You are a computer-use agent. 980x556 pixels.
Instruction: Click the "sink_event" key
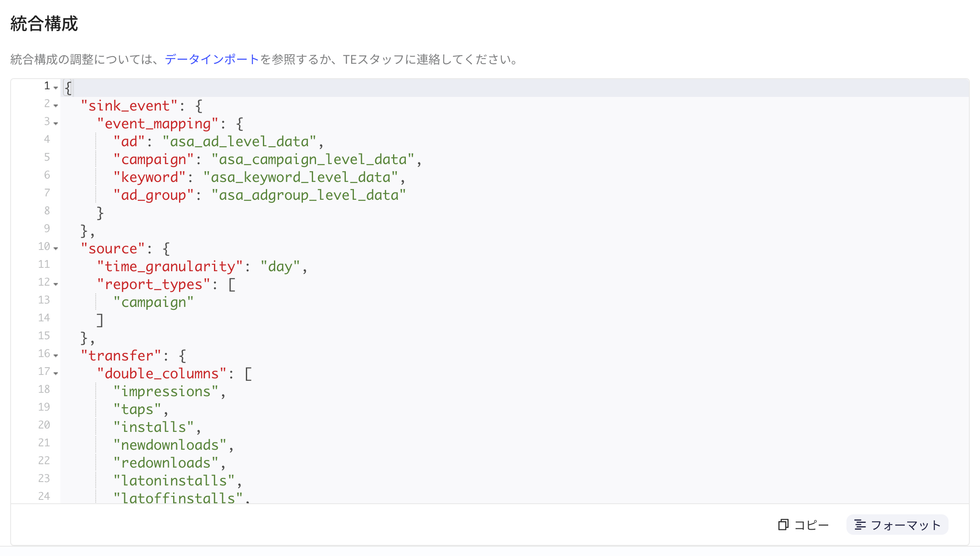coord(129,106)
